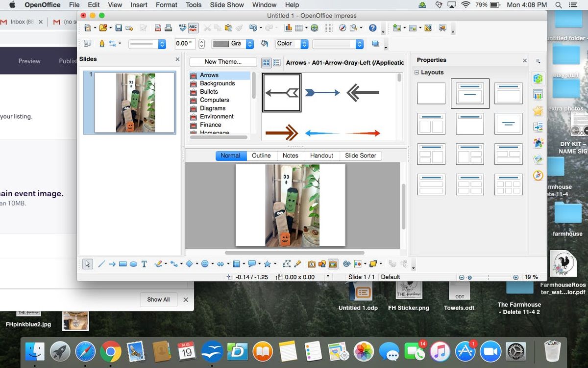Open OpenOffice Help question mark icon
Screen dimensions: 588x368
coord(372,28)
